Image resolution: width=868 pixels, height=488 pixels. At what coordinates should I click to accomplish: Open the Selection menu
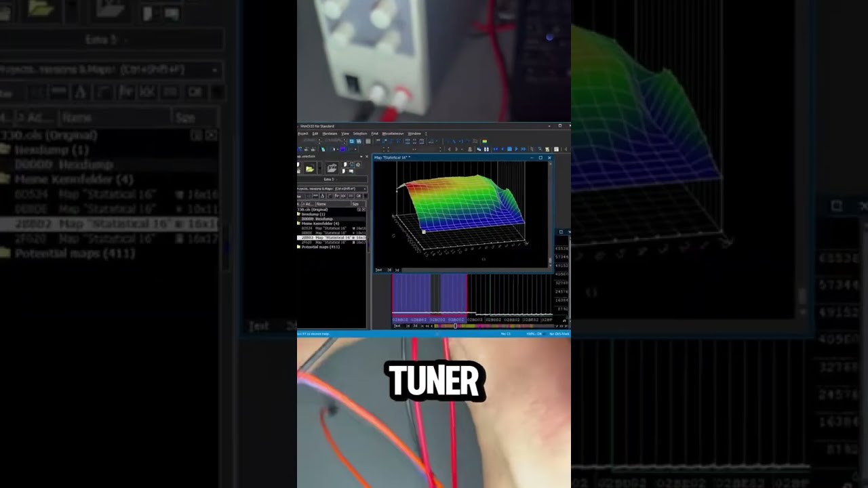pos(360,134)
